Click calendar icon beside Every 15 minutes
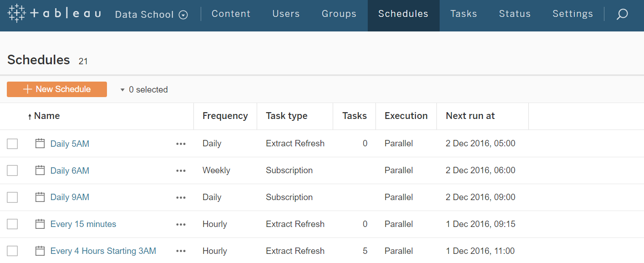The height and width of the screenshot is (263, 644). (x=40, y=224)
